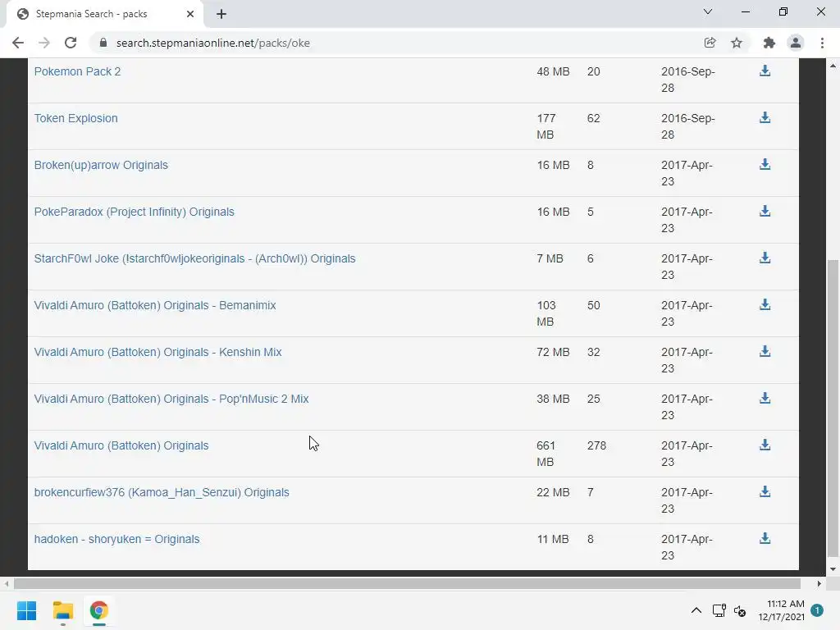840x630 pixels.
Task: Click the vertical scrollbar thumb
Action: 833,409
